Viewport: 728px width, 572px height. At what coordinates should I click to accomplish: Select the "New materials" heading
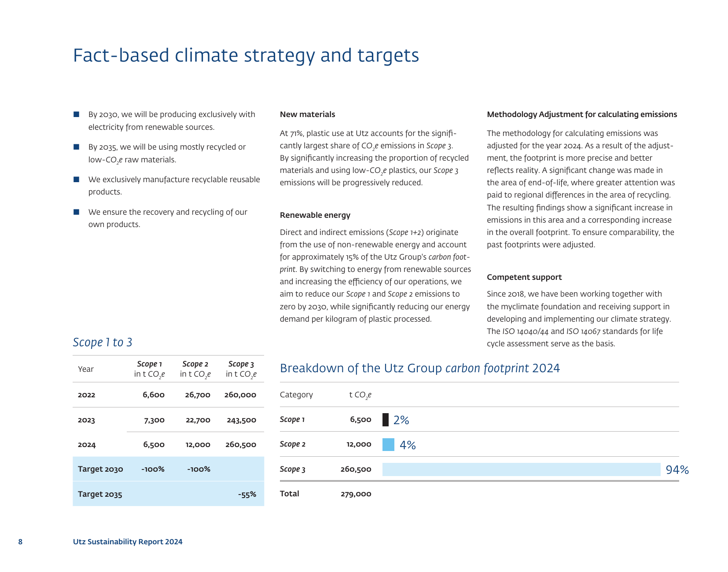(307, 114)
